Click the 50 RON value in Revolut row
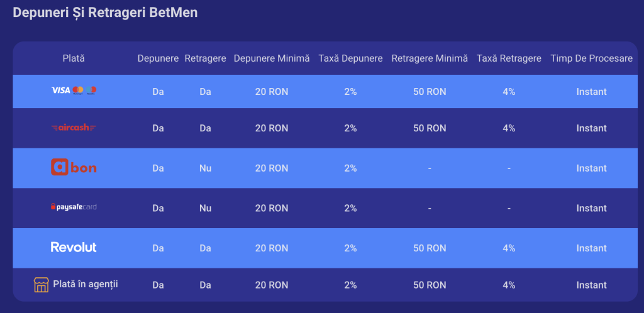Screen dimensions: 644x313 point(430,248)
